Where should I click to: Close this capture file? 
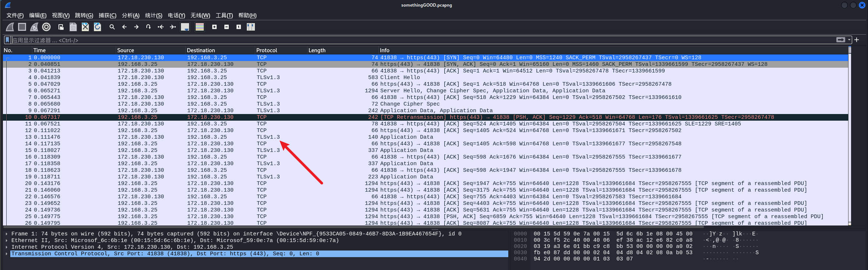[x=85, y=27]
